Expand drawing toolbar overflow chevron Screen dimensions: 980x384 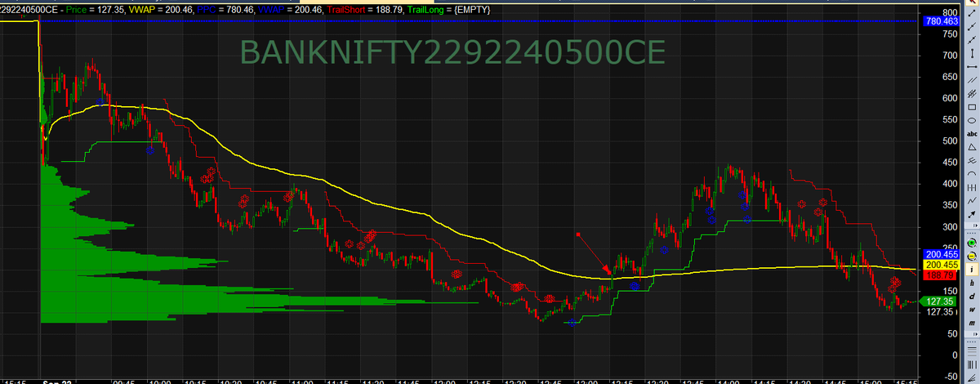(975, 225)
